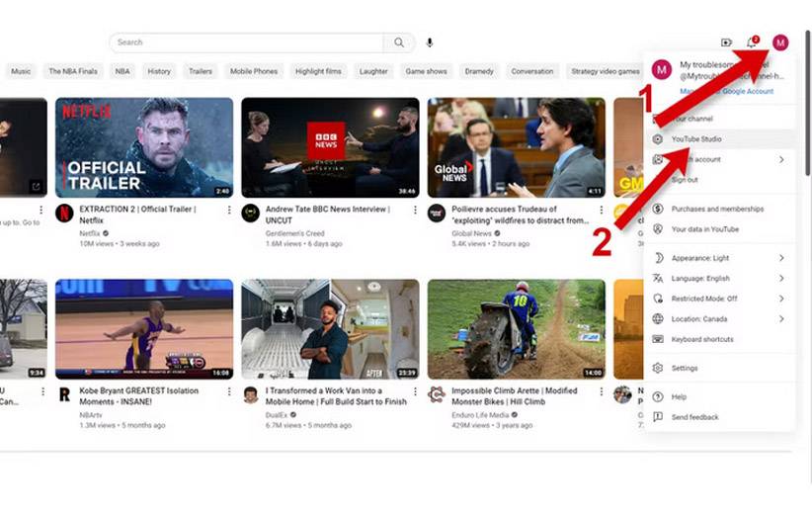This screenshot has width=812, height=516.
Task: Open more options for Kobe Bryant video
Action: [229, 391]
